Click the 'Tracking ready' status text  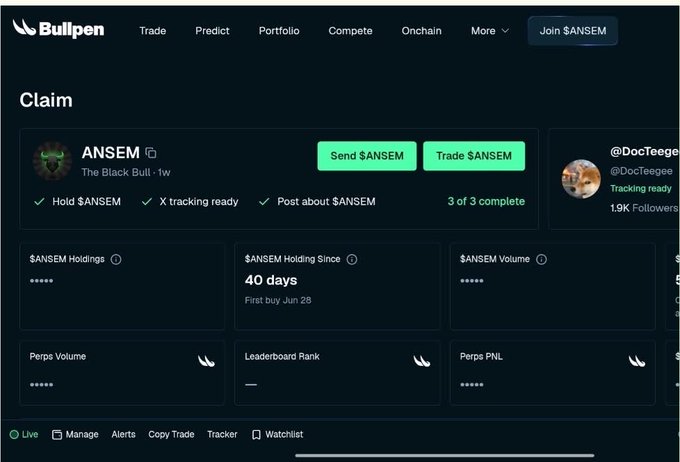coord(641,189)
